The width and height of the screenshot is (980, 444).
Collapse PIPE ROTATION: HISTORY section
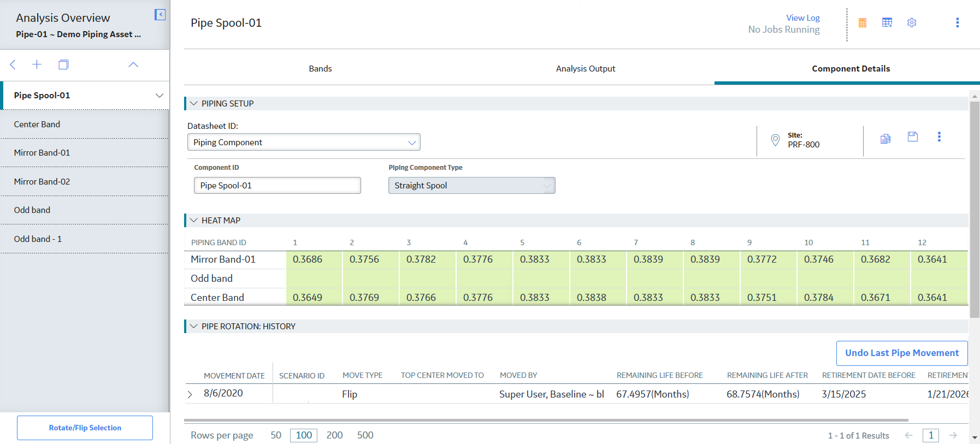click(x=193, y=326)
